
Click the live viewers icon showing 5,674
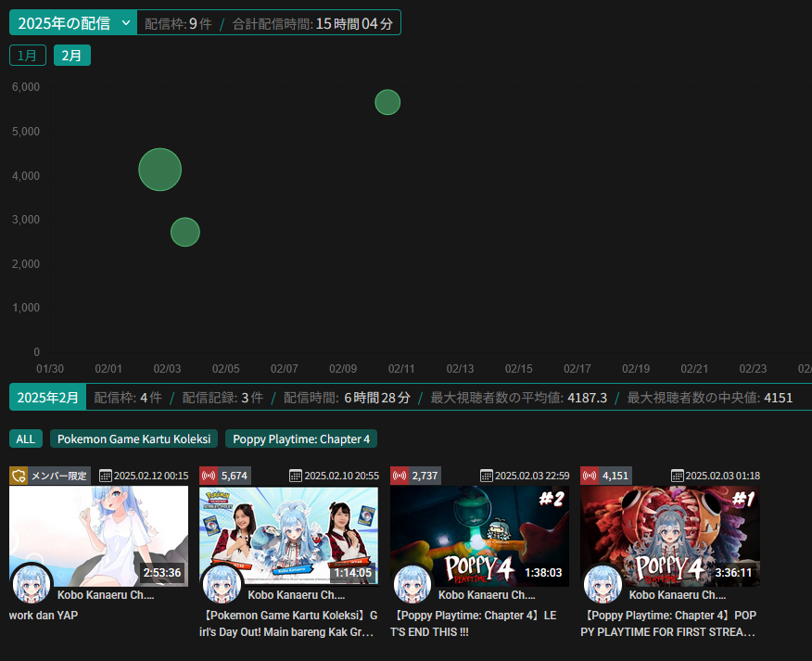tap(209, 476)
